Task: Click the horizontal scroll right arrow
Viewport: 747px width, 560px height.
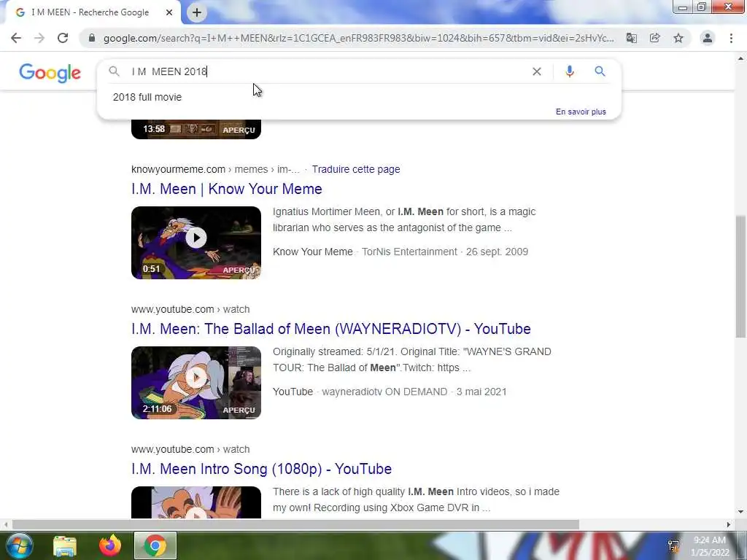Action: (729, 525)
